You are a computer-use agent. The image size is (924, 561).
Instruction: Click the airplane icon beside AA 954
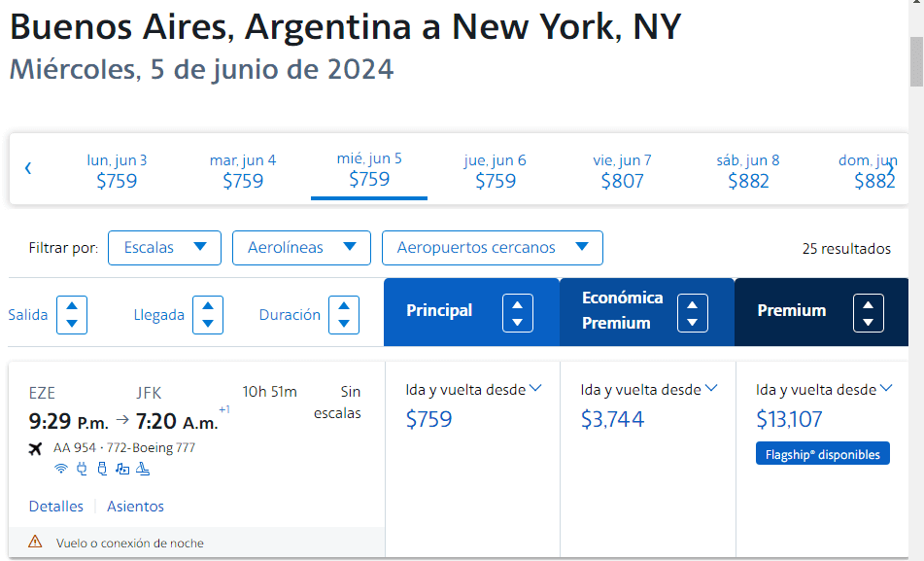click(35, 449)
